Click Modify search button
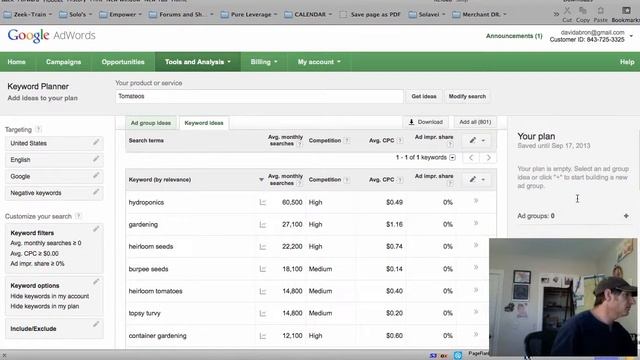Screen dimensions: 640x360 (x=467, y=96)
